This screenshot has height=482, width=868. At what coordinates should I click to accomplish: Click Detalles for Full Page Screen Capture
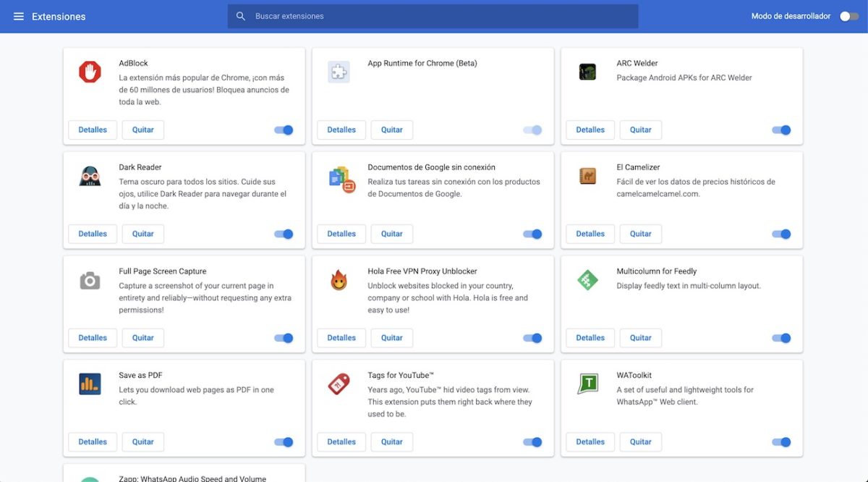(93, 338)
